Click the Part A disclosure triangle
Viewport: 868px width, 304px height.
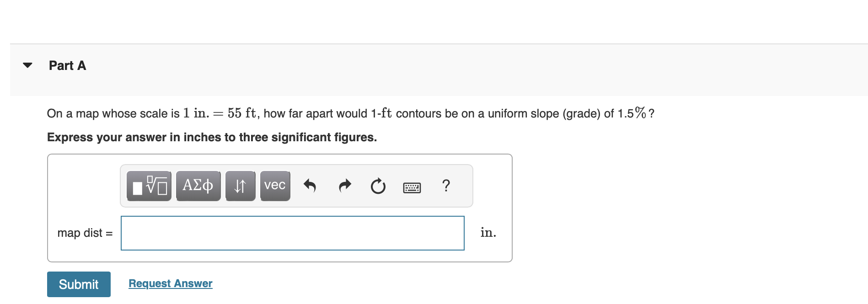[x=27, y=65]
